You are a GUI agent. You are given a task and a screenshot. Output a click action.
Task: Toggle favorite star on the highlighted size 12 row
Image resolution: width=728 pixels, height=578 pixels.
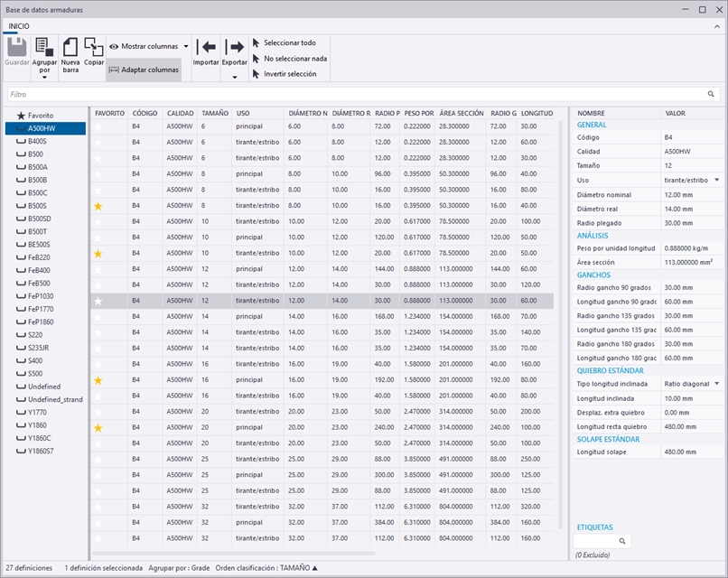coord(98,301)
